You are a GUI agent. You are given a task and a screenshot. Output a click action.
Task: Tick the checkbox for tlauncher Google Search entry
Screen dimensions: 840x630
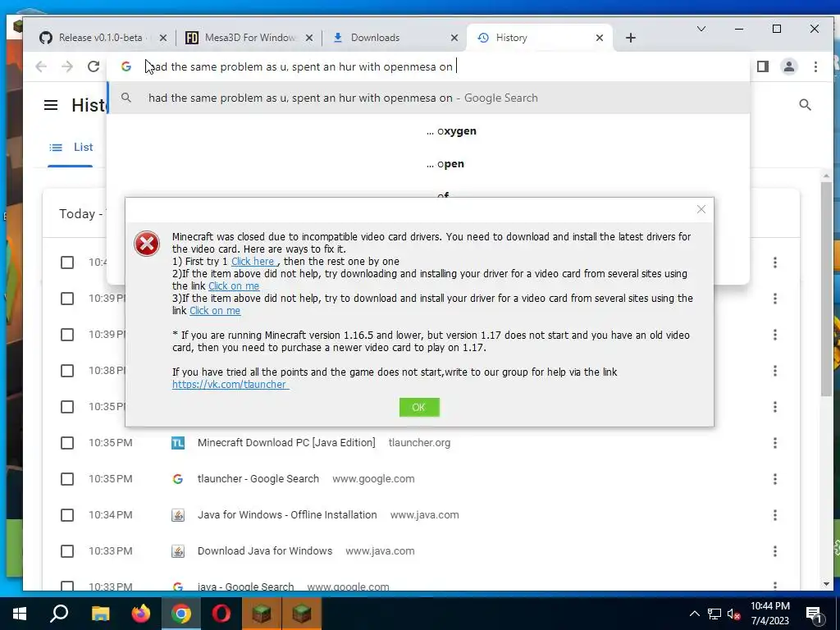click(x=67, y=479)
